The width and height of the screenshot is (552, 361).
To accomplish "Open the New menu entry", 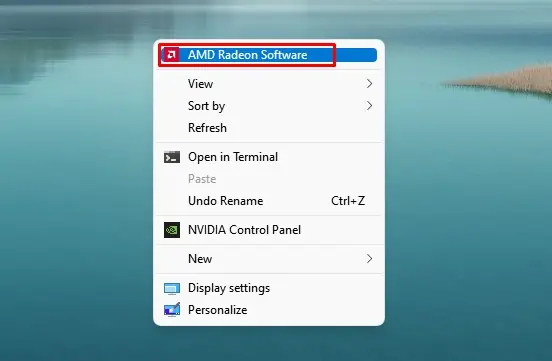I will [x=269, y=259].
